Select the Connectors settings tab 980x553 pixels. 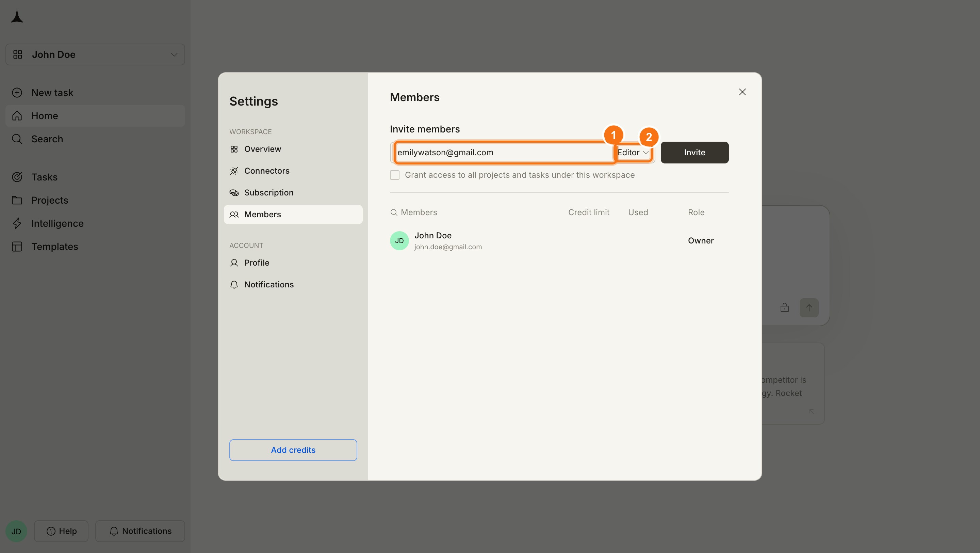tap(293, 171)
